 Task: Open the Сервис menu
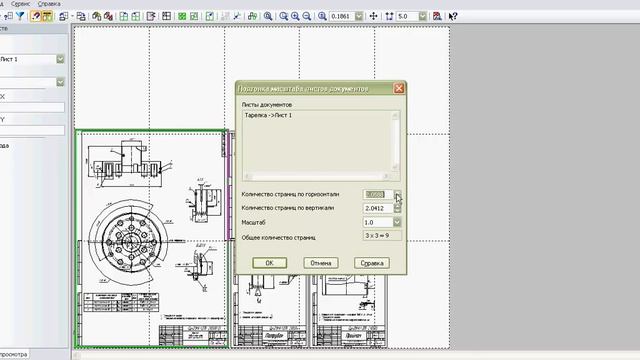click(x=20, y=4)
